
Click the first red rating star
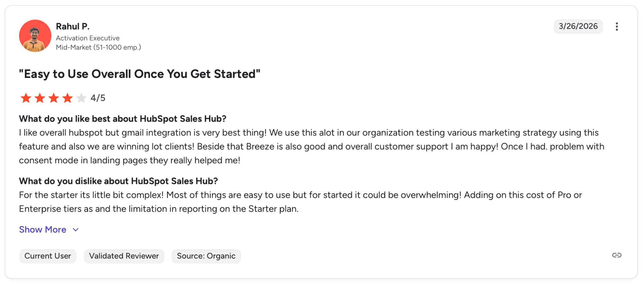click(26, 98)
